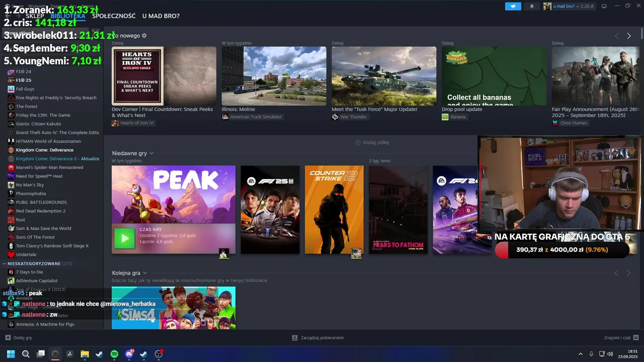644x362 pixels.
Task: Expand the Niedawne gry shelf dropdown
Action: pos(151,153)
